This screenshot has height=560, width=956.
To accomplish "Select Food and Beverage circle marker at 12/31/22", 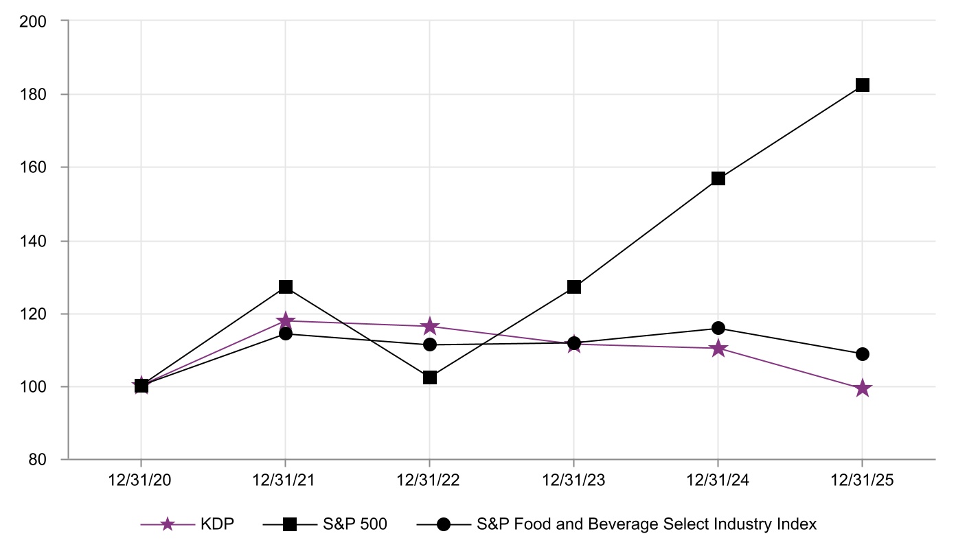I will [430, 345].
